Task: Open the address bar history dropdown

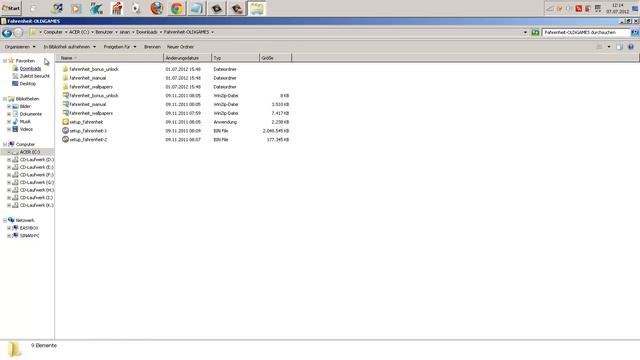Action: pos(525,32)
